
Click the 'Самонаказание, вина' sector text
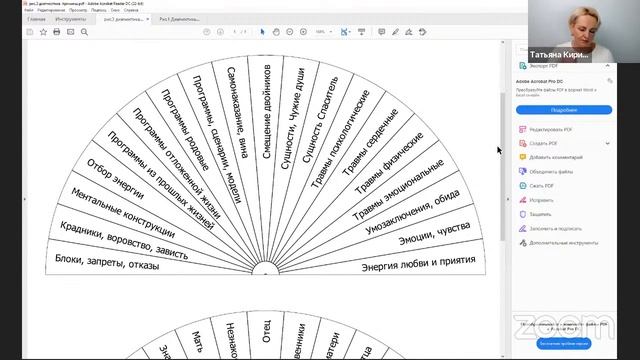(237, 112)
